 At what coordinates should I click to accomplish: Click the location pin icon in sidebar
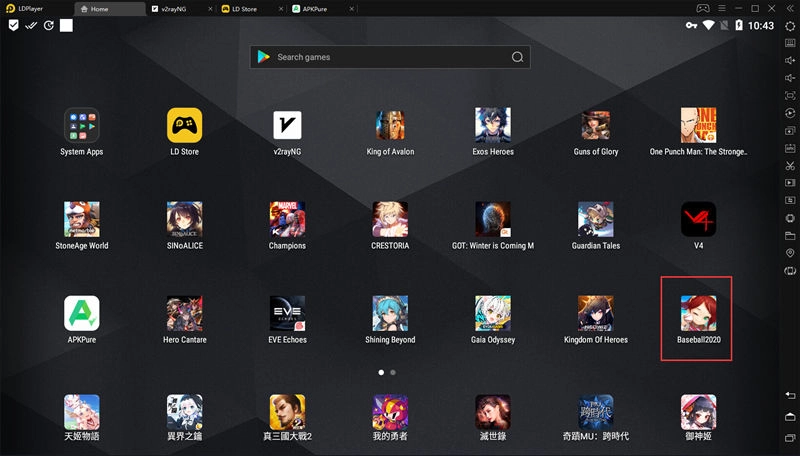point(790,253)
